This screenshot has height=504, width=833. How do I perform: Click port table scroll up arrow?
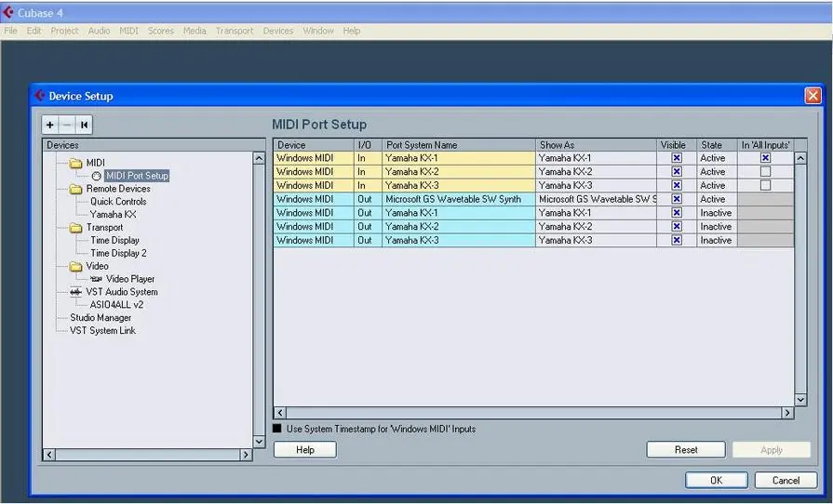(800, 158)
